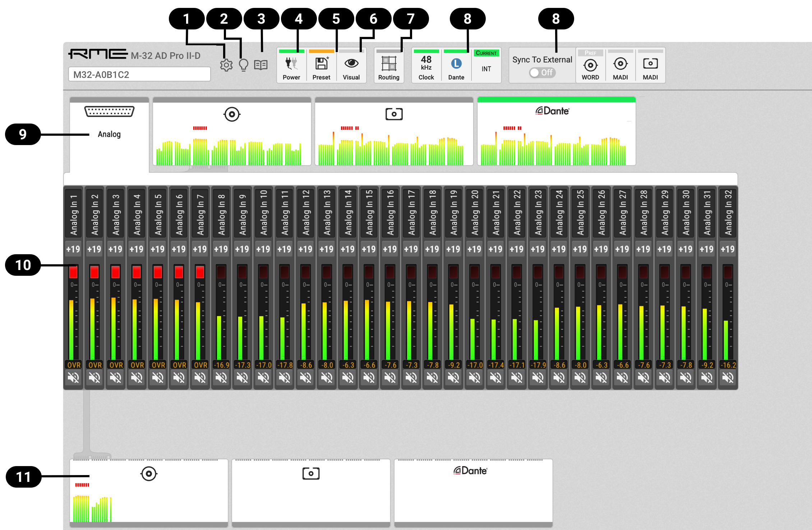Open +19 gain setting of Analog In 21
Screen dimensions: 812x530
[x=496, y=249]
